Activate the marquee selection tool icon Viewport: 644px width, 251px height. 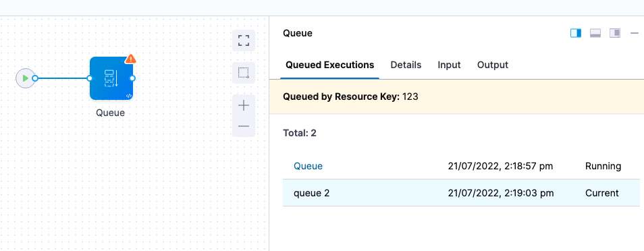tap(244, 73)
